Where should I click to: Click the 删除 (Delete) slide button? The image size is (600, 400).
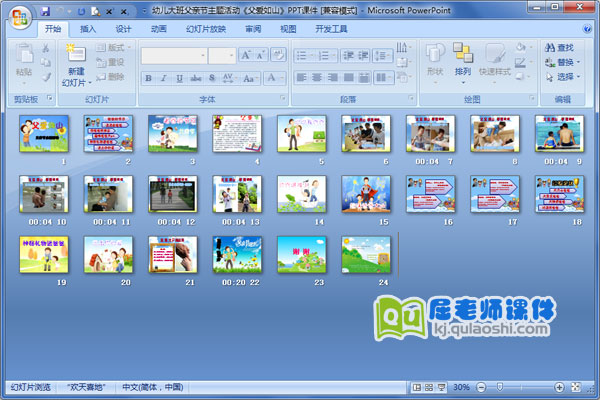[111, 76]
